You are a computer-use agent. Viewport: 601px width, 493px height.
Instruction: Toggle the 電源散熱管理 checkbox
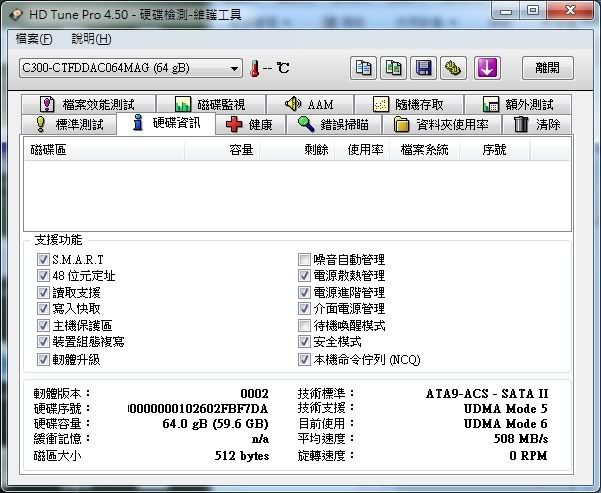tap(304, 276)
